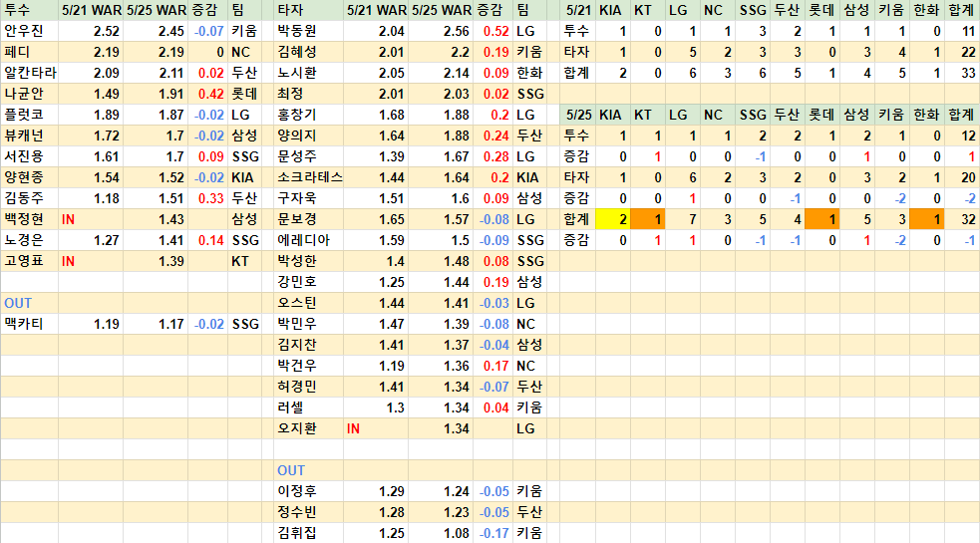Click the pitcher name 플럿코
Screen dimensions: 980x543
pyautogui.click(x=23, y=115)
